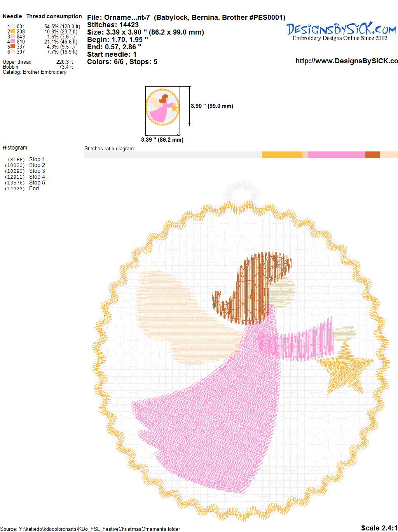This screenshot has height=532, width=398.
Task: Click the brown segment in stitches ratio bar
Action: [x=372, y=155]
